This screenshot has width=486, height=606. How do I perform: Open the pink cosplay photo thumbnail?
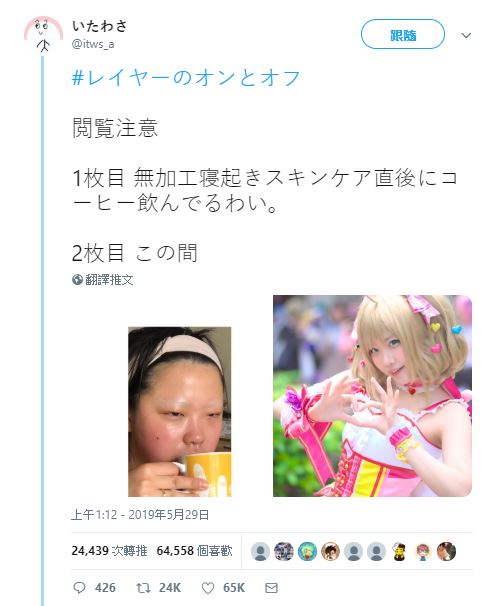click(x=372, y=396)
